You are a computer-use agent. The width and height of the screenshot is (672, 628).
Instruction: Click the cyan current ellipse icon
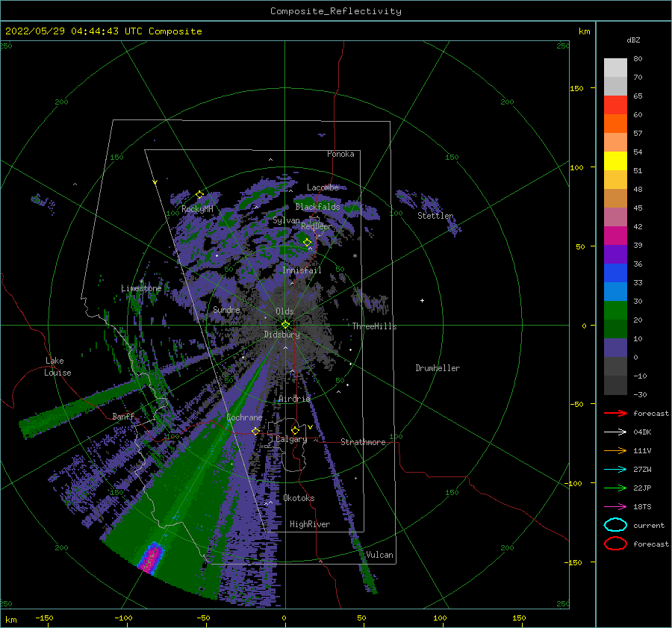pos(615,525)
